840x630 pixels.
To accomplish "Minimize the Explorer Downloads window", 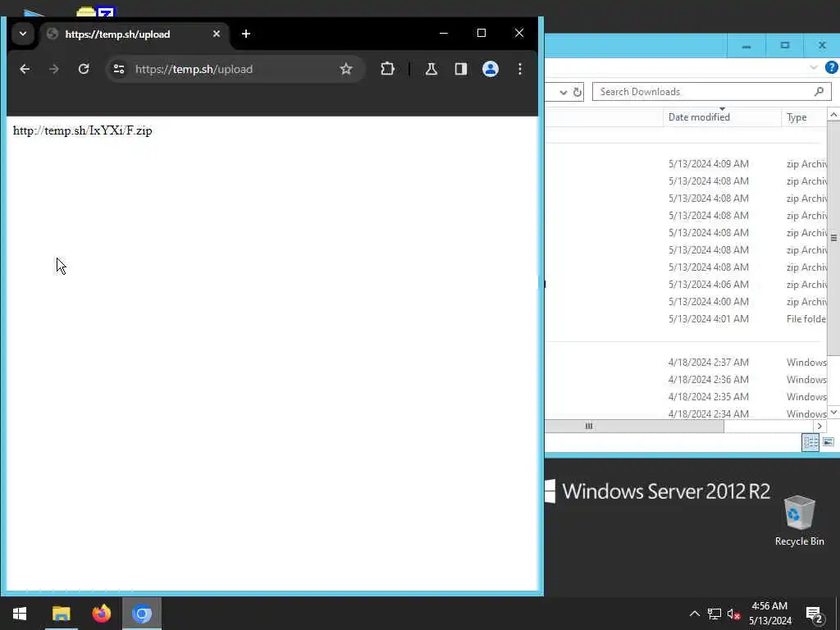I will click(746, 46).
